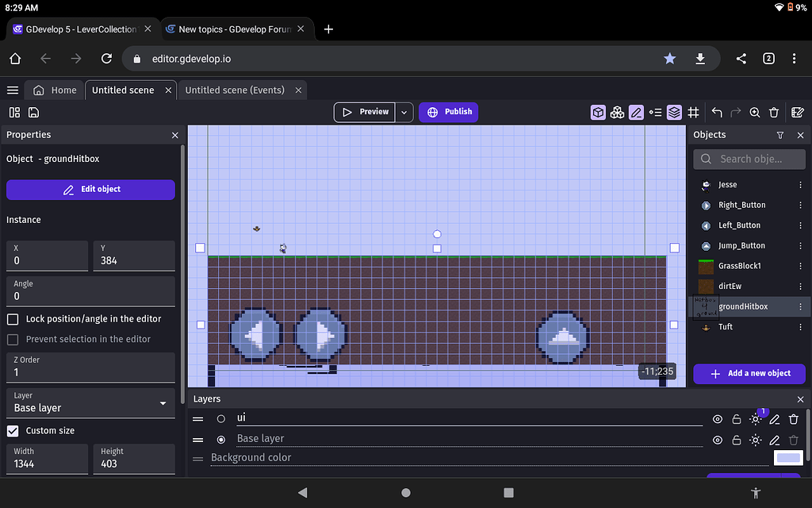Open zoom options with magnifier icon
This screenshot has width=812, height=508.
click(x=755, y=113)
